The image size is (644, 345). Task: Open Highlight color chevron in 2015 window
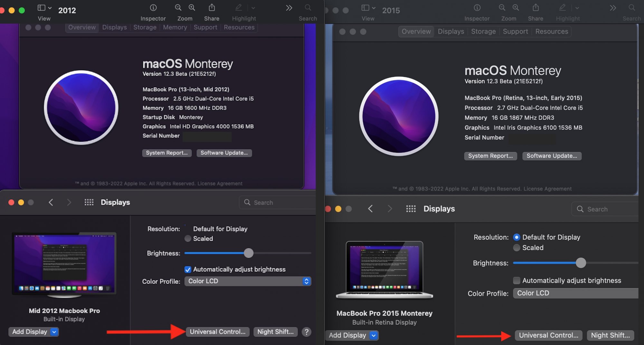(x=577, y=8)
